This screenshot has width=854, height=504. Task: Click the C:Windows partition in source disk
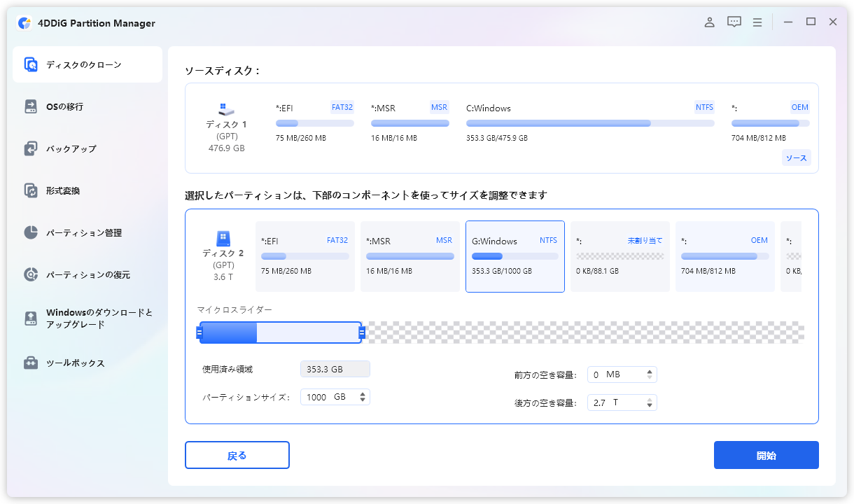point(590,122)
